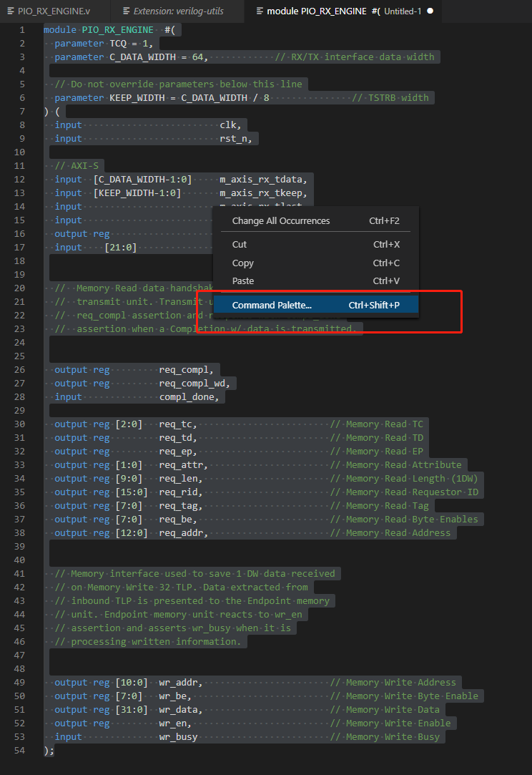532x775 pixels.
Task: Click comment 'Memory Write Byte Enable'
Action: point(412,696)
